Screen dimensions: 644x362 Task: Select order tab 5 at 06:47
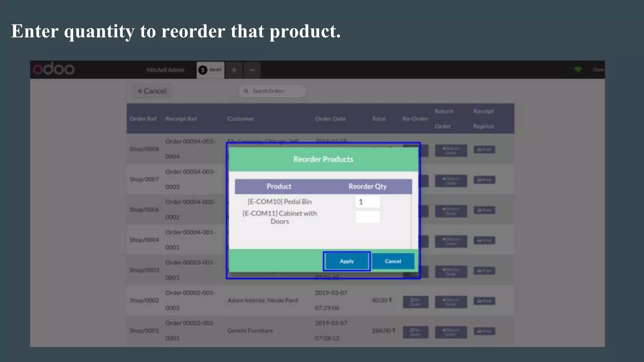[210, 70]
